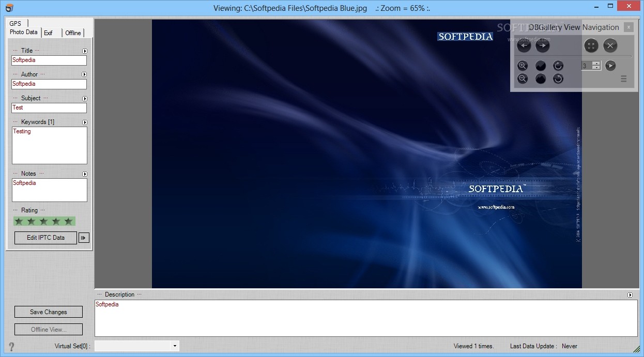Open navigation panel hamburger menu
This screenshot has height=357, width=644.
pos(624,79)
